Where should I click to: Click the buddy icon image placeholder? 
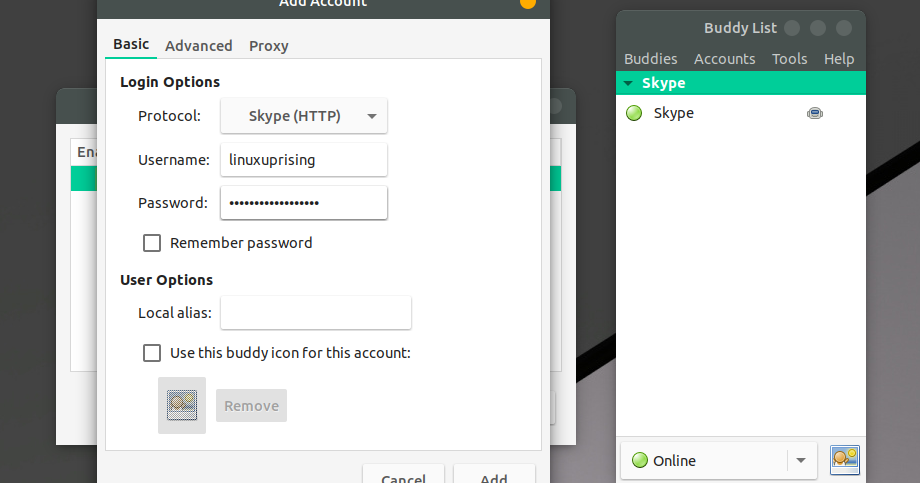182,406
